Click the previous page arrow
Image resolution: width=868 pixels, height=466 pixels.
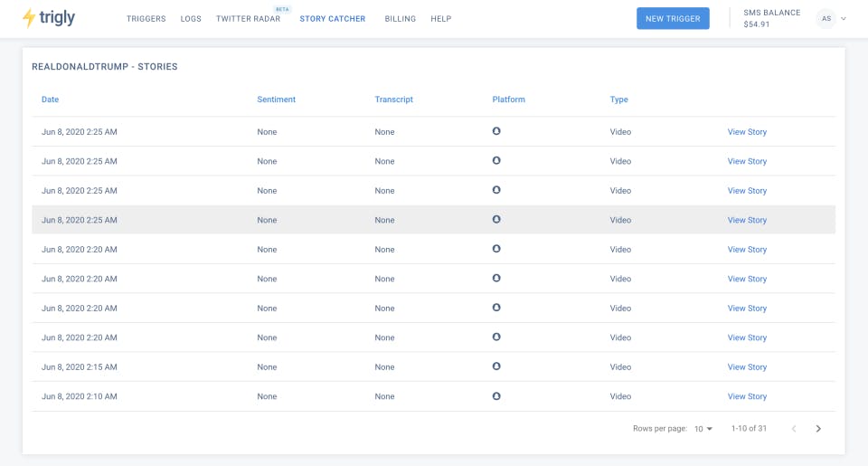pyautogui.click(x=794, y=428)
